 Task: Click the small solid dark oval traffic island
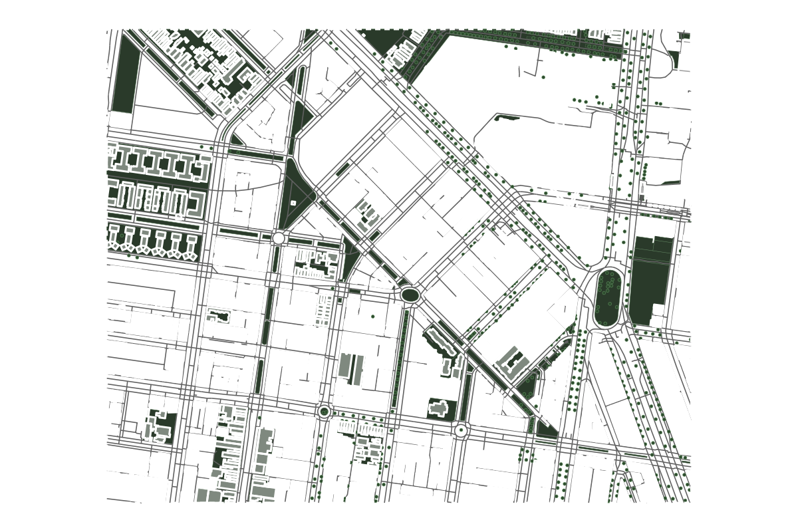(x=410, y=295)
